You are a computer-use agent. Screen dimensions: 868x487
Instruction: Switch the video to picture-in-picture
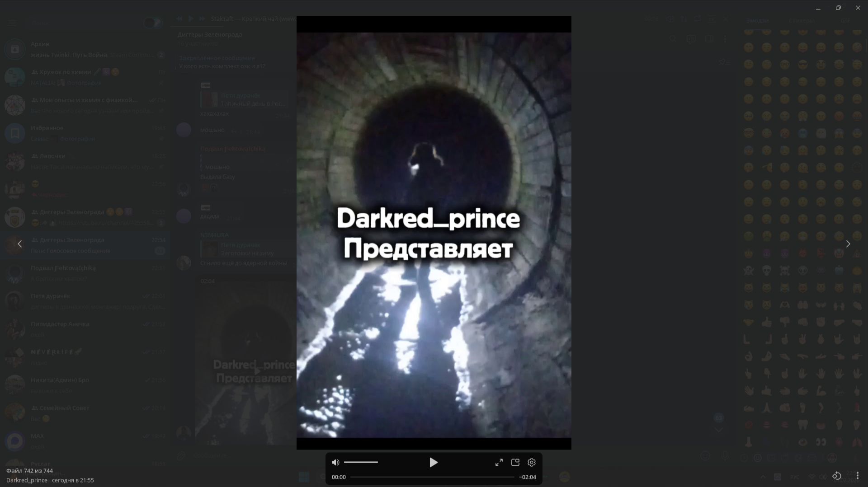[515, 462]
